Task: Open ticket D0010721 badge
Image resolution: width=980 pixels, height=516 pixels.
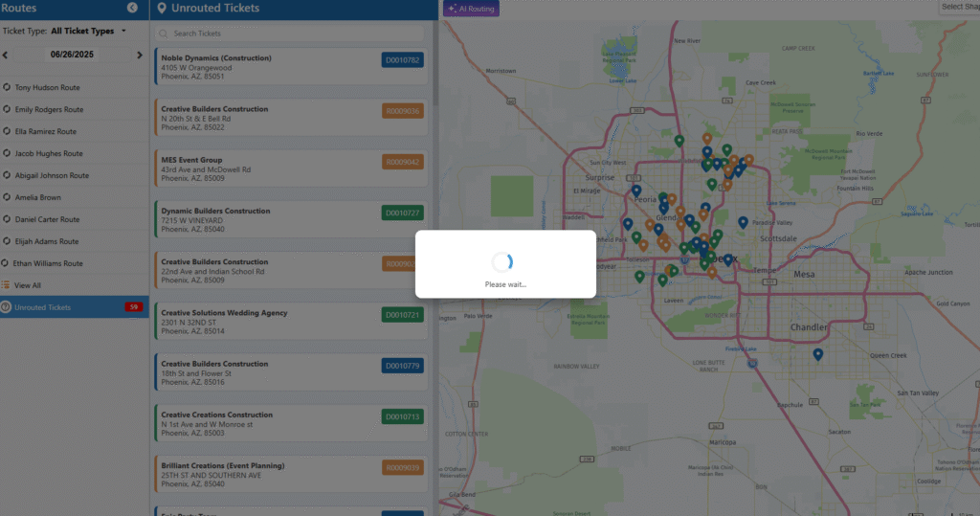Action: [403, 315]
